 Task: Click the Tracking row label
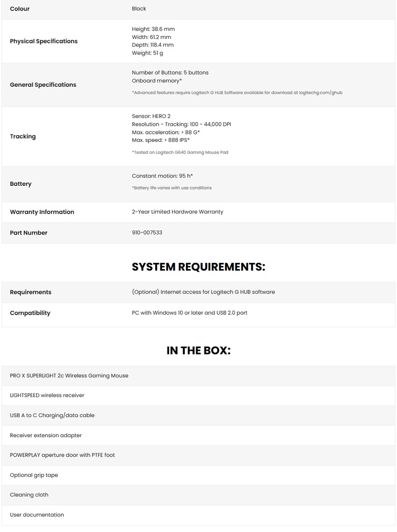23,137
